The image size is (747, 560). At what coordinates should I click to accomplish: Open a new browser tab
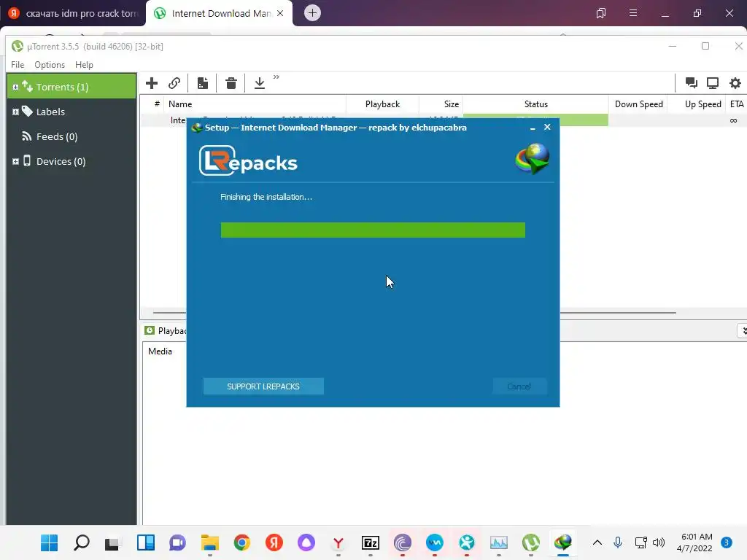(x=312, y=13)
